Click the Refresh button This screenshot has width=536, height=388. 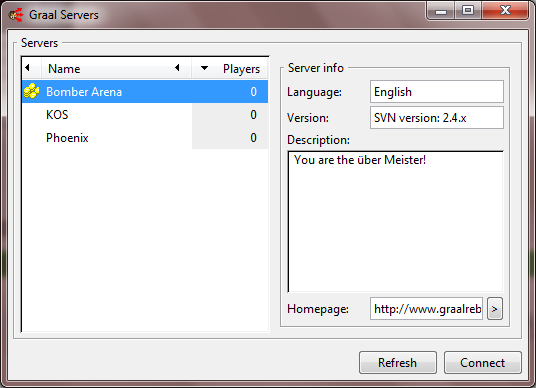[x=398, y=362]
